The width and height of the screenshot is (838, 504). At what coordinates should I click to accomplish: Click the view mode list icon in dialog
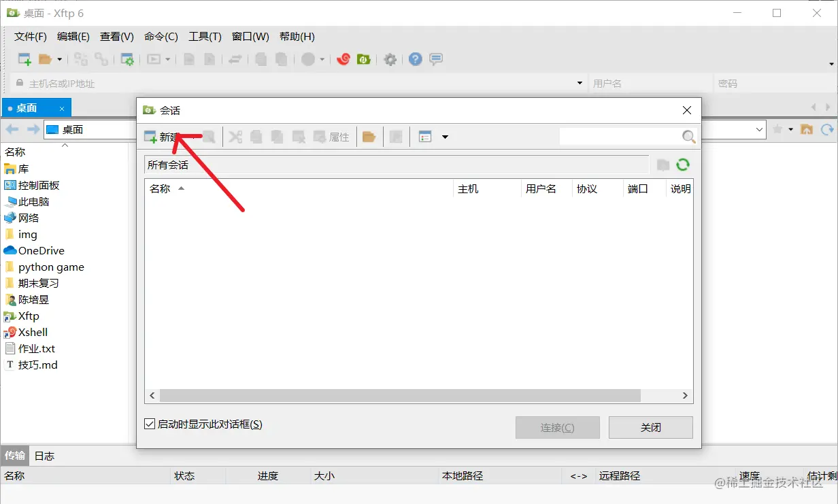(x=425, y=137)
